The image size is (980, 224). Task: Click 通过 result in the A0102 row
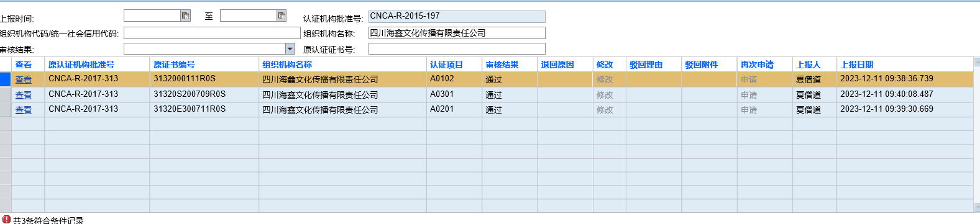[494, 79]
